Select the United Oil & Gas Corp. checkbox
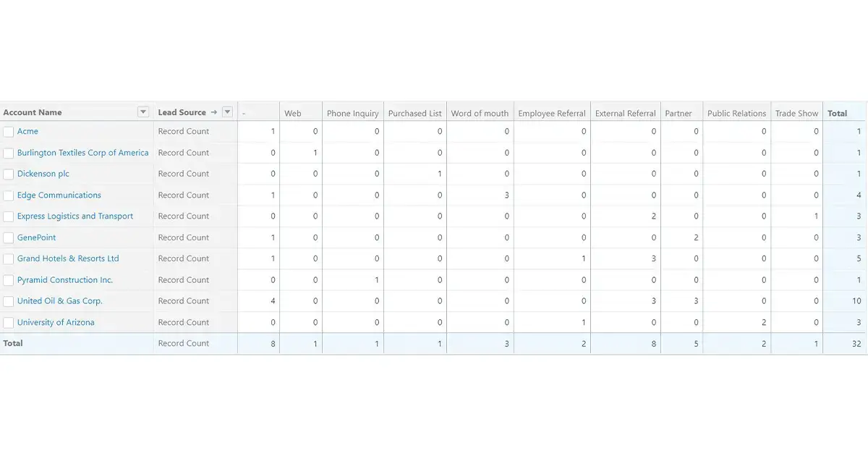The height and width of the screenshot is (456, 868). [9, 301]
